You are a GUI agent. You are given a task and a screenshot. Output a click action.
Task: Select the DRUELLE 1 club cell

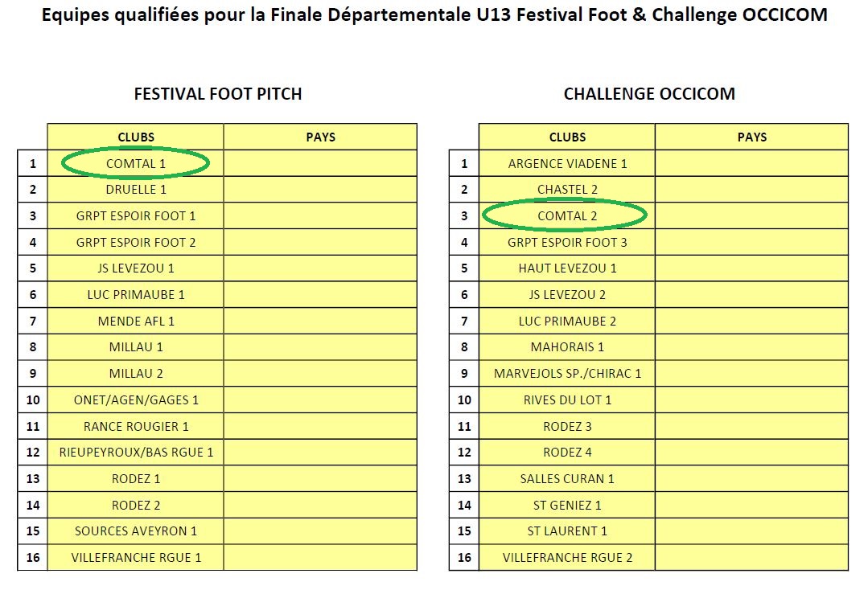click(136, 190)
